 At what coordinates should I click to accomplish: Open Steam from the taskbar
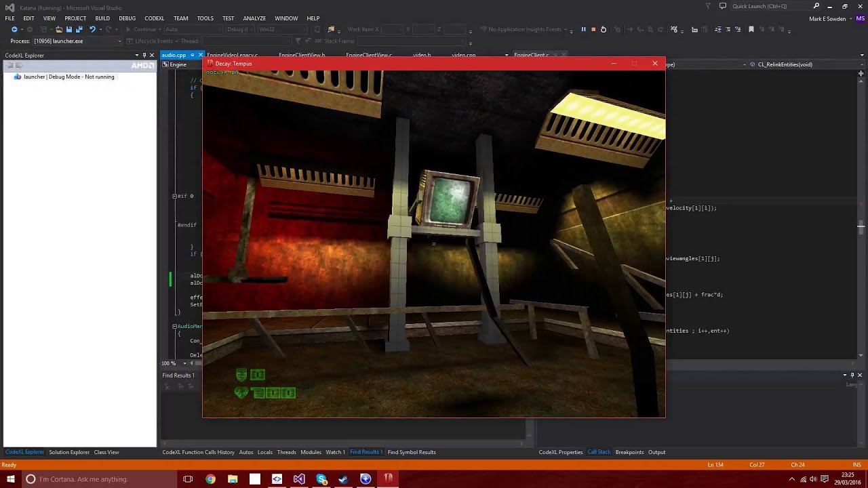[x=343, y=479]
